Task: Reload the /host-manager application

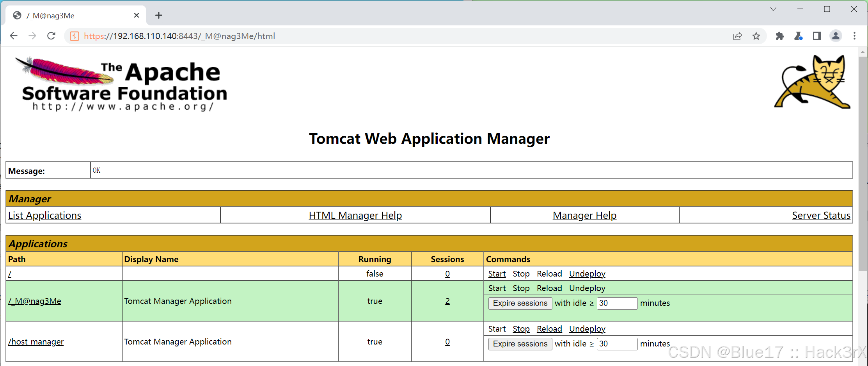Action: point(549,329)
